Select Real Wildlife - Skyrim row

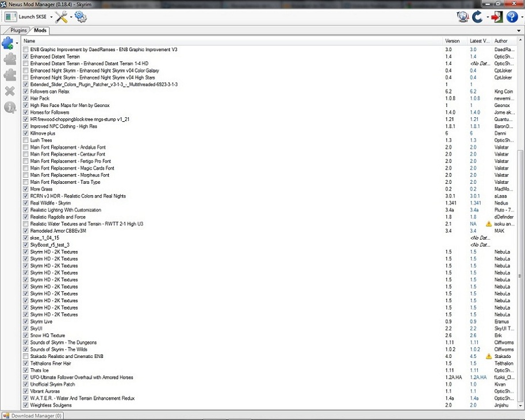coord(270,203)
